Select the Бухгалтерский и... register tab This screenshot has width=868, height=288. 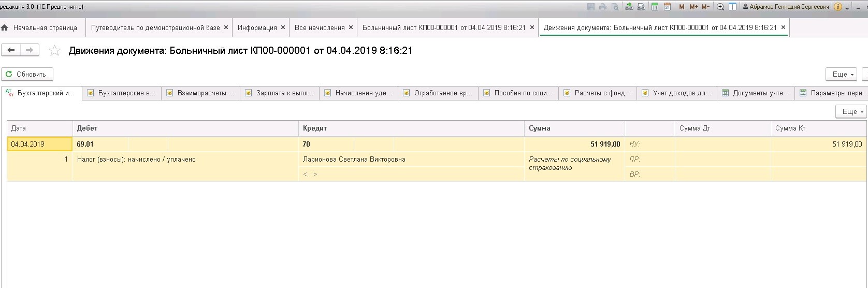[41, 93]
